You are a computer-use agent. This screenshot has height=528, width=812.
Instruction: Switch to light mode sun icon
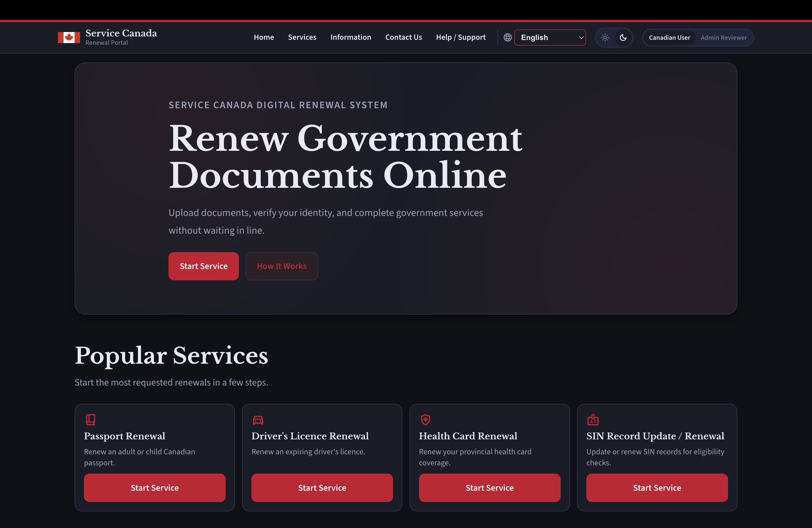pyautogui.click(x=605, y=38)
